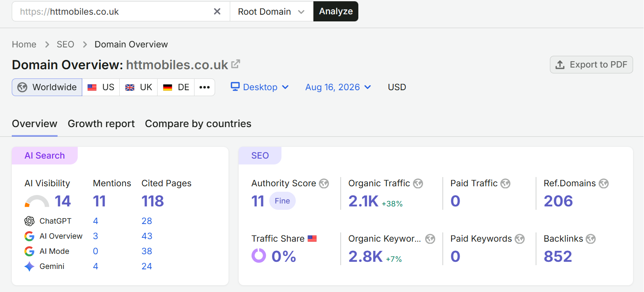Click globe icon next to Authority Score
Image resolution: width=644 pixels, height=292 pixels.
324,183
